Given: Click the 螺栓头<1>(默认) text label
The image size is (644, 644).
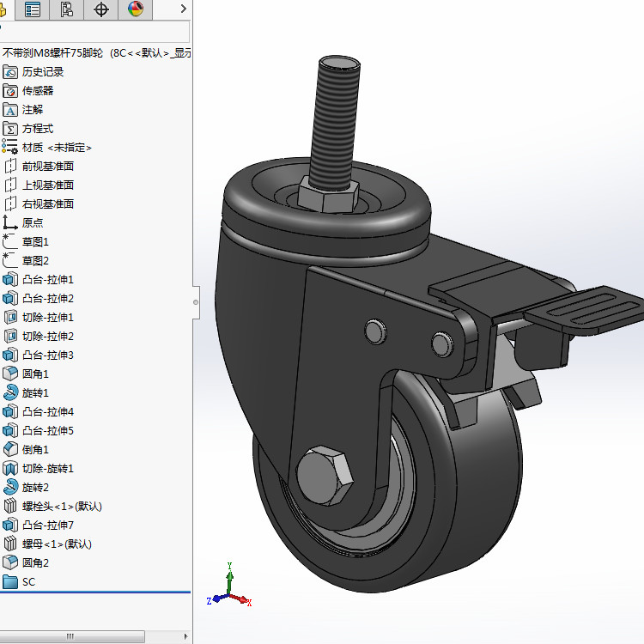Looking at the screenshot, I should (62, 507).
